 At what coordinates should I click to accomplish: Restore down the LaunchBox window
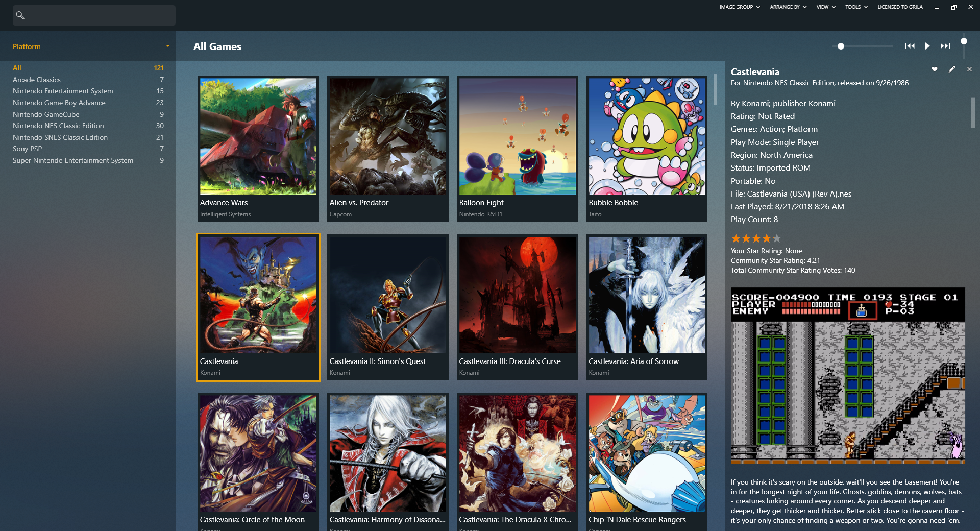click(x=953, y=7)
